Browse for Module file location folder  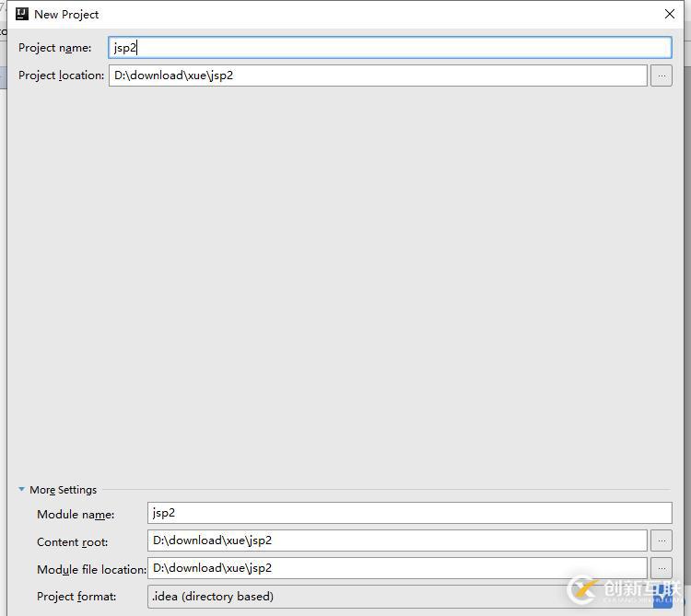[661, 568]
